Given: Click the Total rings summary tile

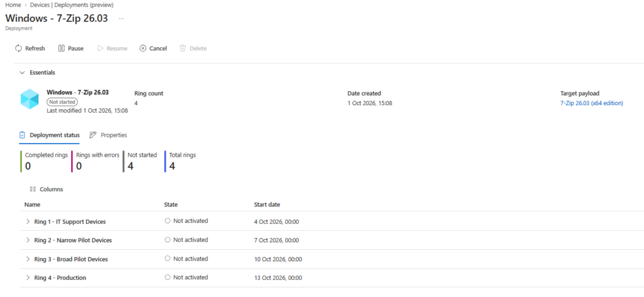Looking at the screenshot, I should 180,162.
